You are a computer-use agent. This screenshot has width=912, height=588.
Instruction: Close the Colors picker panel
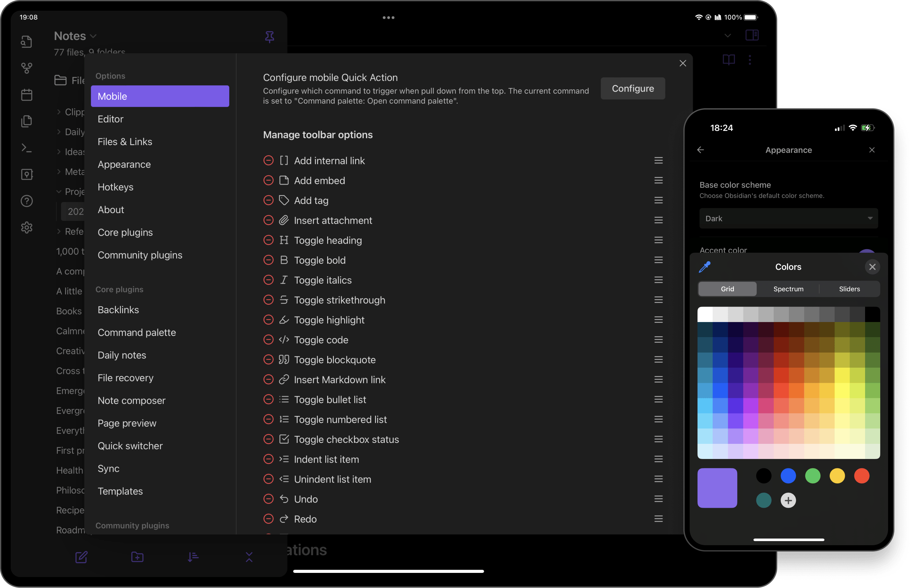(x=872, y=267)
